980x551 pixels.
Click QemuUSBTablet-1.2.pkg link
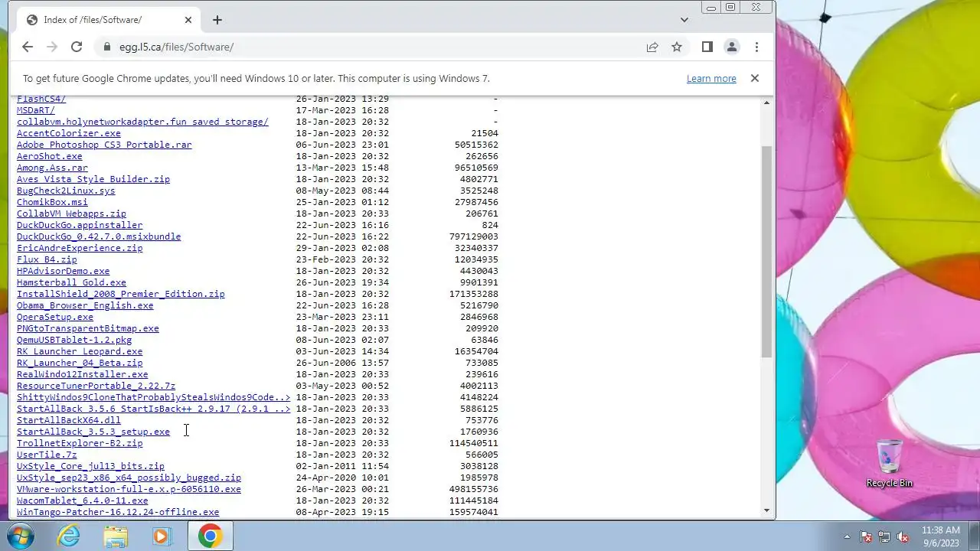pos(74,340)
